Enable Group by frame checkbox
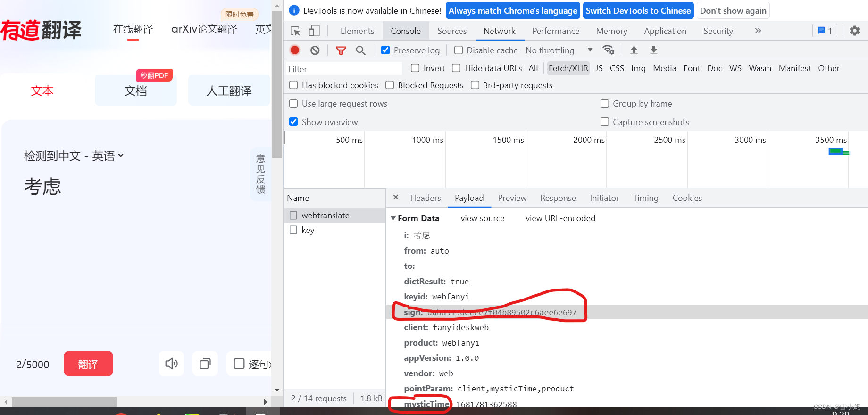868x415 pixels. [x=605, y=103]
